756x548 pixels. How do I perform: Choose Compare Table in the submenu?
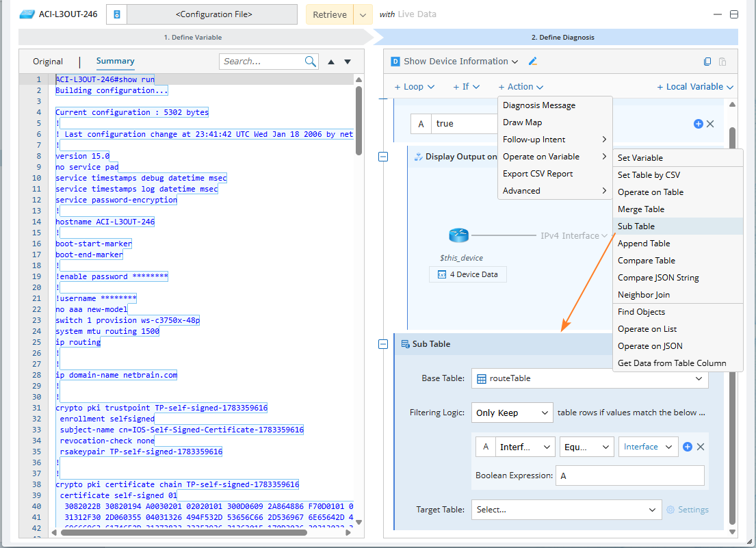pyautogui.click(x=646, y=261)
